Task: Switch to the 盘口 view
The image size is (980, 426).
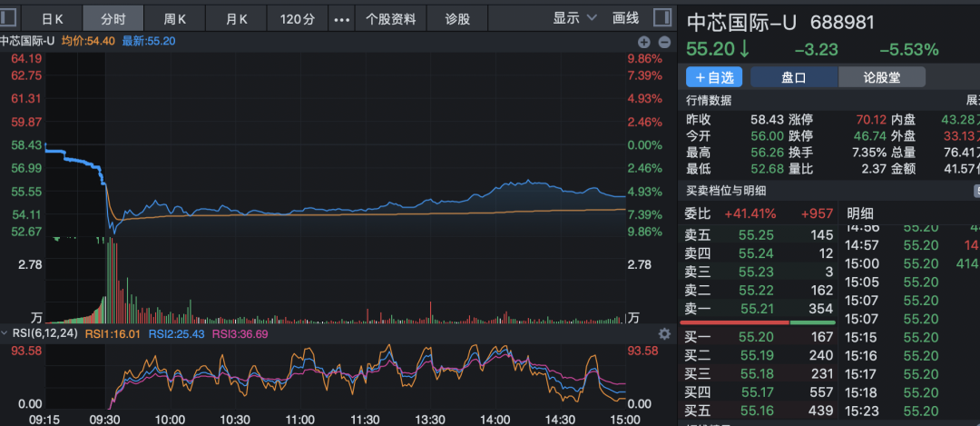Action: pyautogui.click(x=794, y=77)
